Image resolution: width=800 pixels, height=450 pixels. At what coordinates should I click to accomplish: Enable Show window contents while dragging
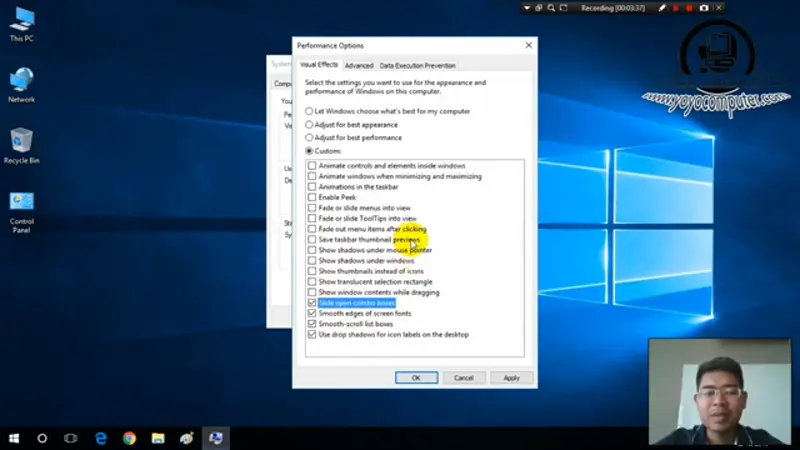(312, 292)
